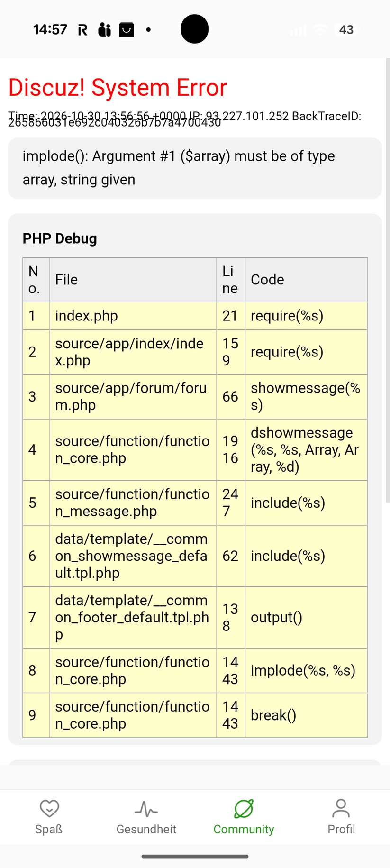Select "source/app/forum/forum.php" file cell
Image resolution: width=390 pixels, height=868 pixels.
133,396
